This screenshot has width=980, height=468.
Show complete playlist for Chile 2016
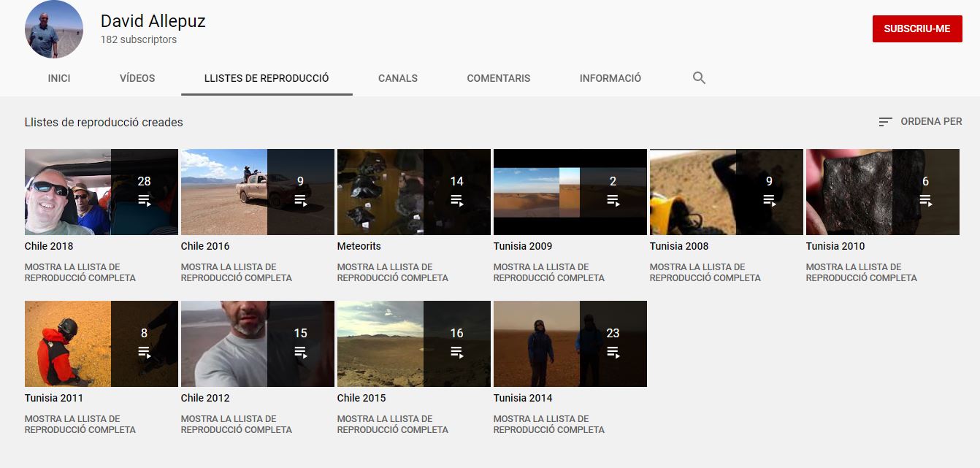pyautogui.click(x=237, y=272)
